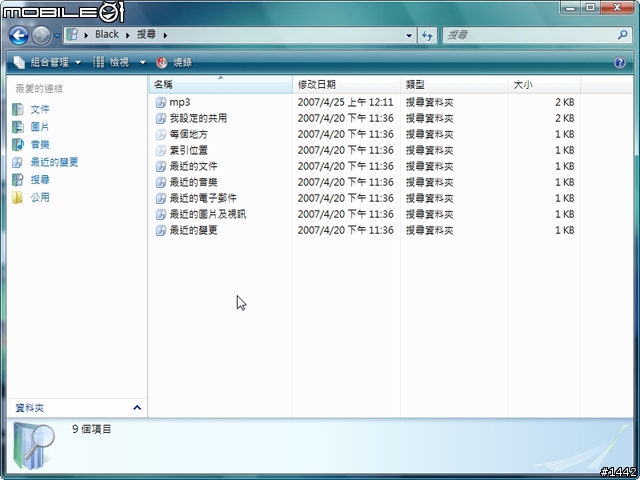Sort by the 大小 column header
Viewport: 640px width, 480px height.
tap(544, 85)
